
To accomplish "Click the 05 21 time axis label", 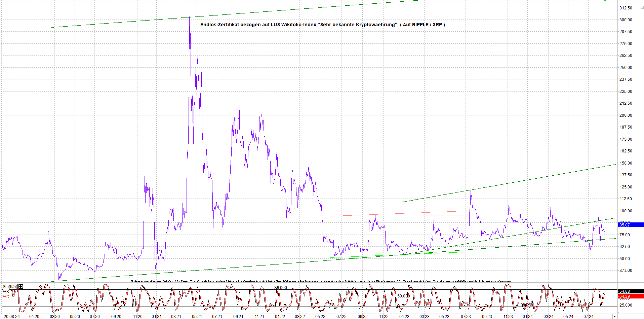I will pyautogui.click(x=197, y=317).
